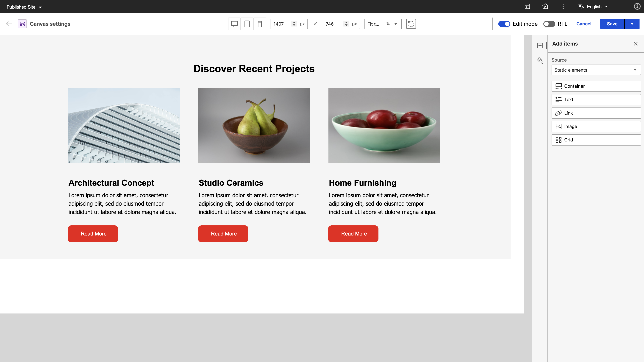Close the Add items panel

(x=636, y=44)
